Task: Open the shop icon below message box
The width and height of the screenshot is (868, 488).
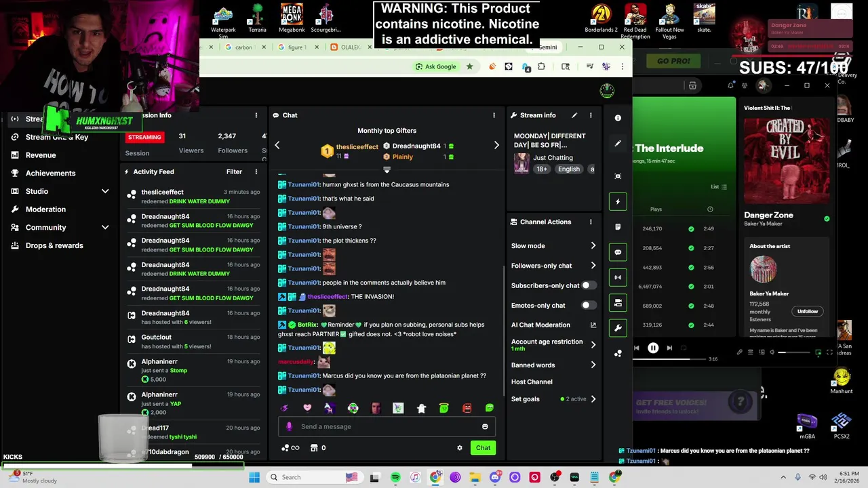Action: coord(314,448)
